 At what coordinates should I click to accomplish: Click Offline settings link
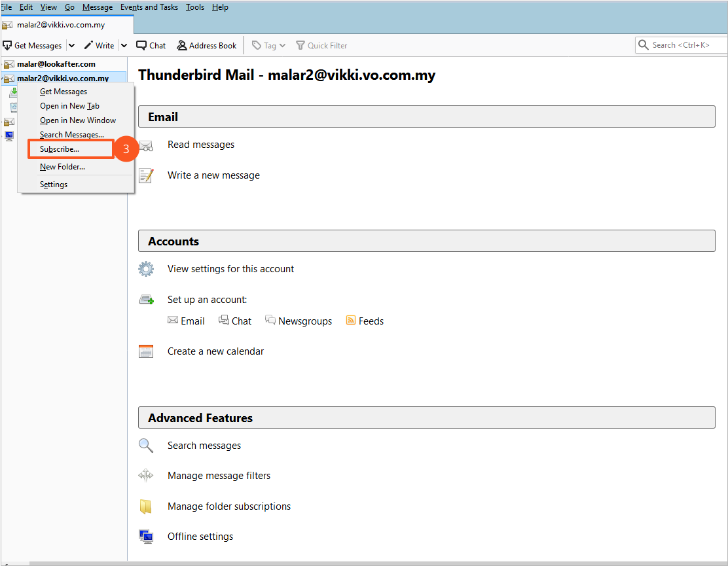click(200, 537)
